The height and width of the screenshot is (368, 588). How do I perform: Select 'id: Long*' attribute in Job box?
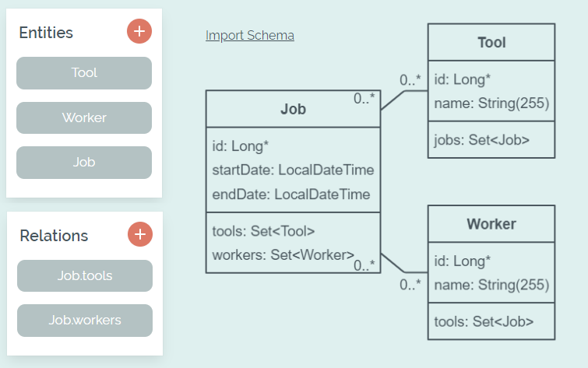coord(241,146)
